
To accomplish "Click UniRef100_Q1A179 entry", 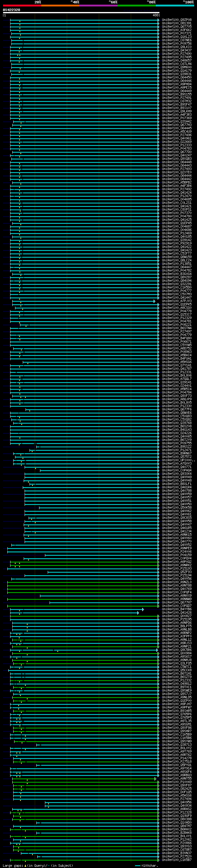I will point(177,71).
